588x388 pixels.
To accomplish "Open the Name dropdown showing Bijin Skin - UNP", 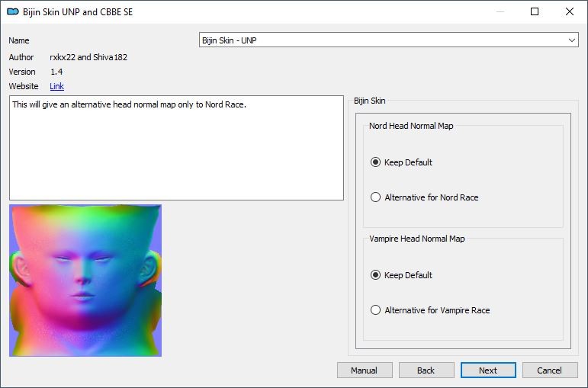I will coord(388,40).
